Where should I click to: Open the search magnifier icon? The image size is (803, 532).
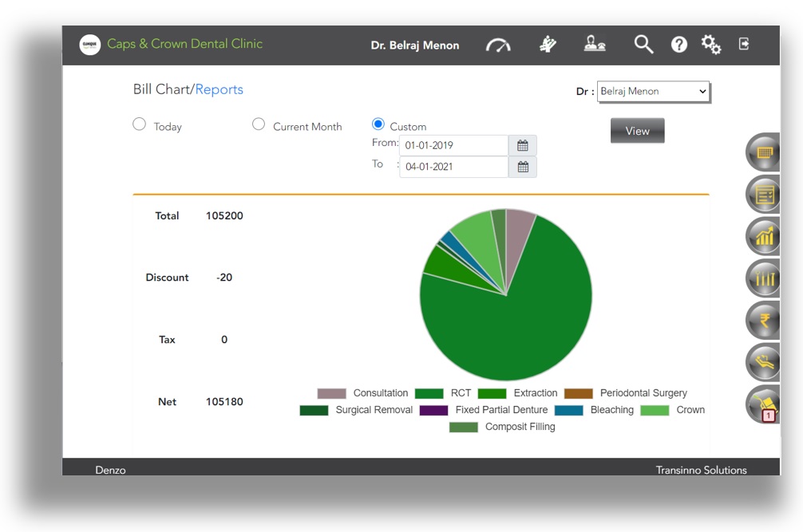(643, 45)
